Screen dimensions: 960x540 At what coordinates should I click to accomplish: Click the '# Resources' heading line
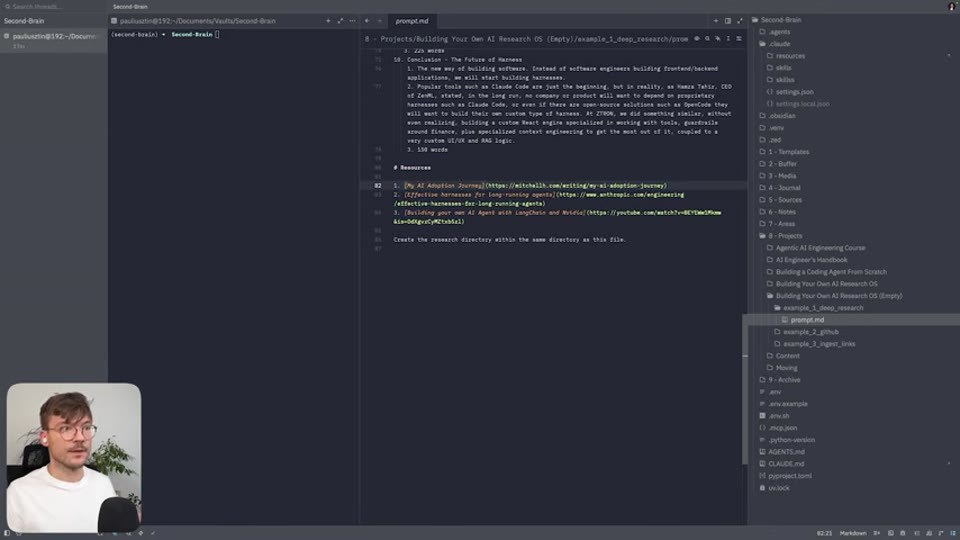click(x=412, y=168)
